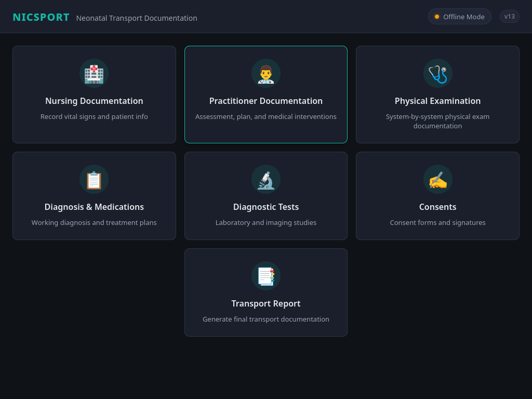Toggle Offline Mode in the top bar
Viewport: 532px width, 399px height.
click(459, 16)
